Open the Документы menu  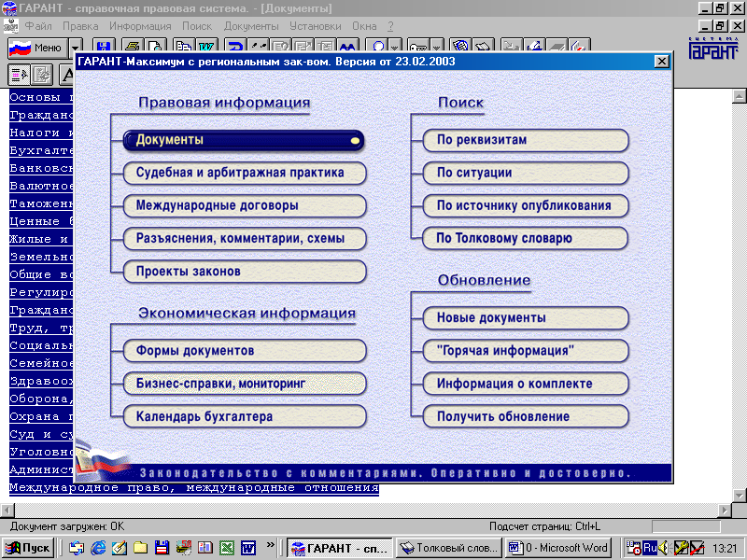point(251,26)
